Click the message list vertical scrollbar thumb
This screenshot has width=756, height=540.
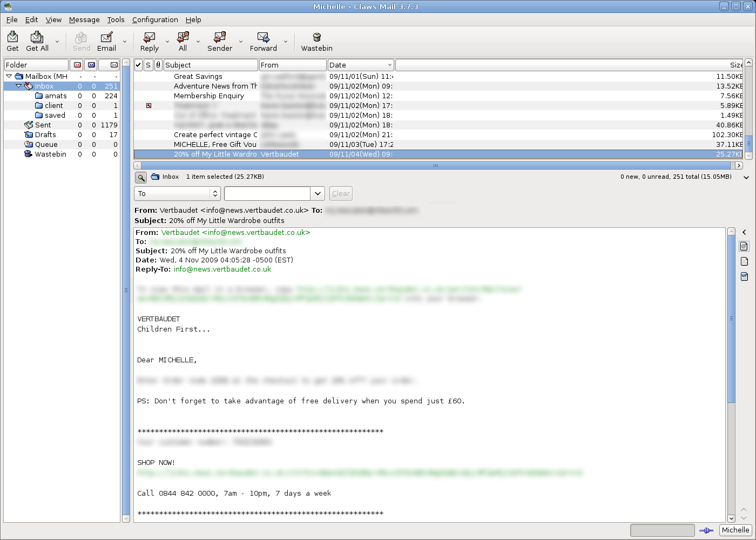click(748, 143)
